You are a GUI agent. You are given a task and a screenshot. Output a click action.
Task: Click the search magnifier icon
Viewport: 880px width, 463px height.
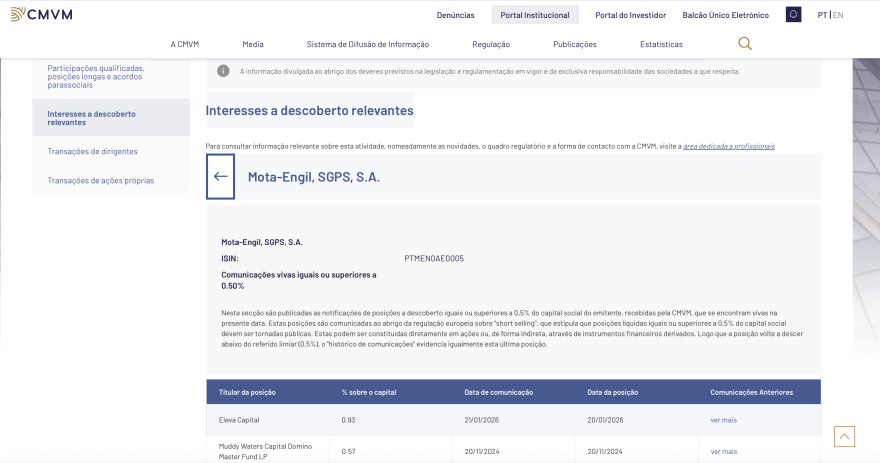click(745, 44)
